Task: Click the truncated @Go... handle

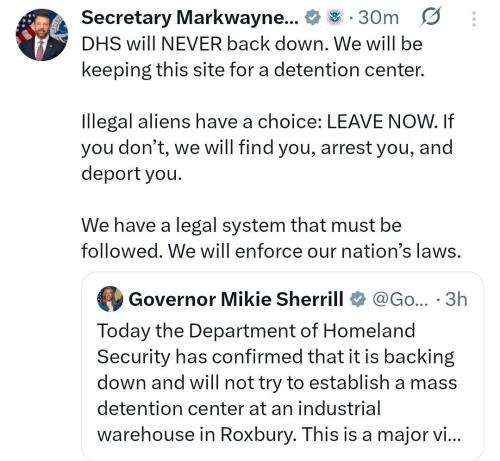Action: pos(400,299)
